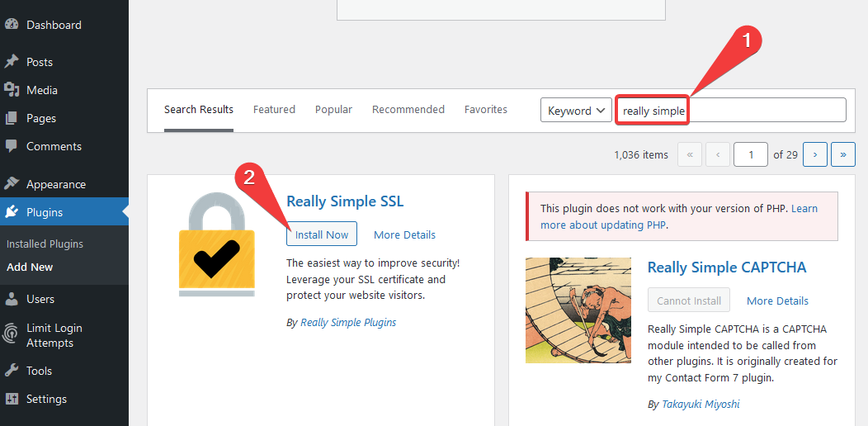Image resolution: width=868 pixels, height=426 pixels.
Task: Click the Comments speech bubble icon
Action: tap(11, 146)
